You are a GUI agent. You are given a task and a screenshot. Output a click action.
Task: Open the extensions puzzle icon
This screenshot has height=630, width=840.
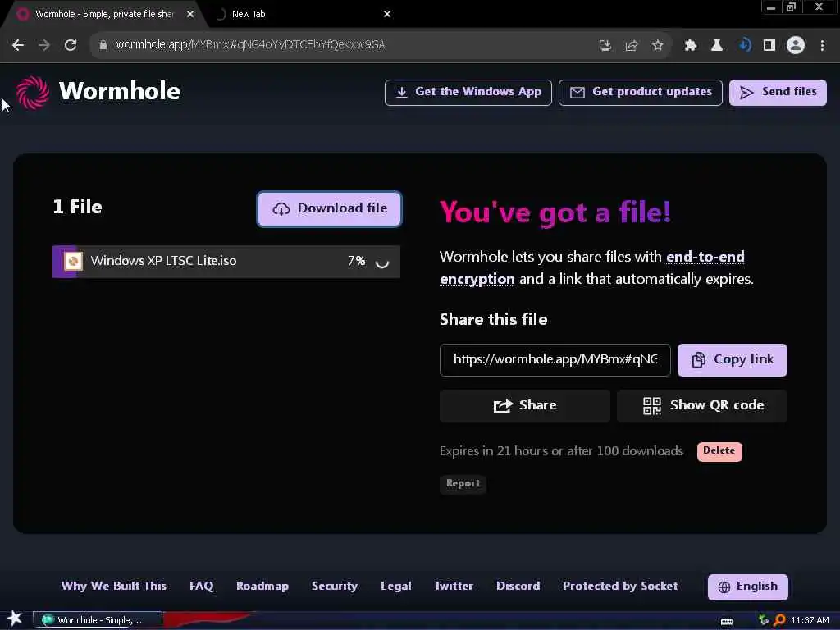pos(690,46)
